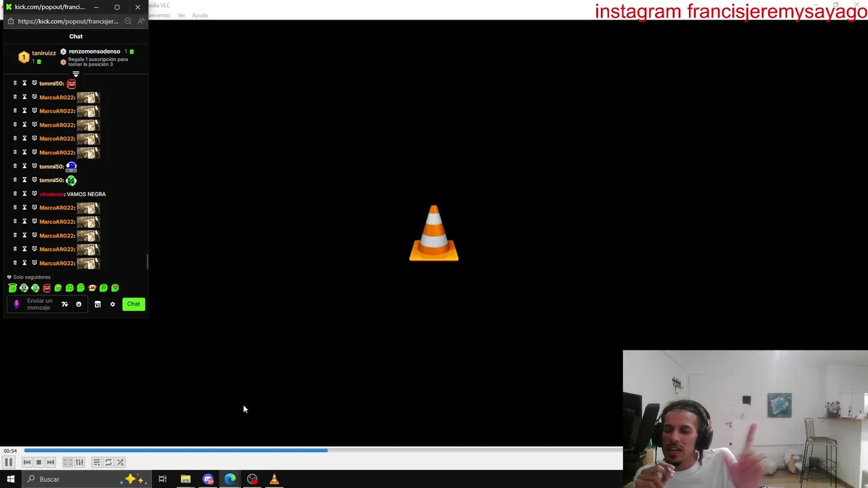Screen dimensions: 868x488
Task: Click the chat scrollbar thumb
Action: coord(147,262)
